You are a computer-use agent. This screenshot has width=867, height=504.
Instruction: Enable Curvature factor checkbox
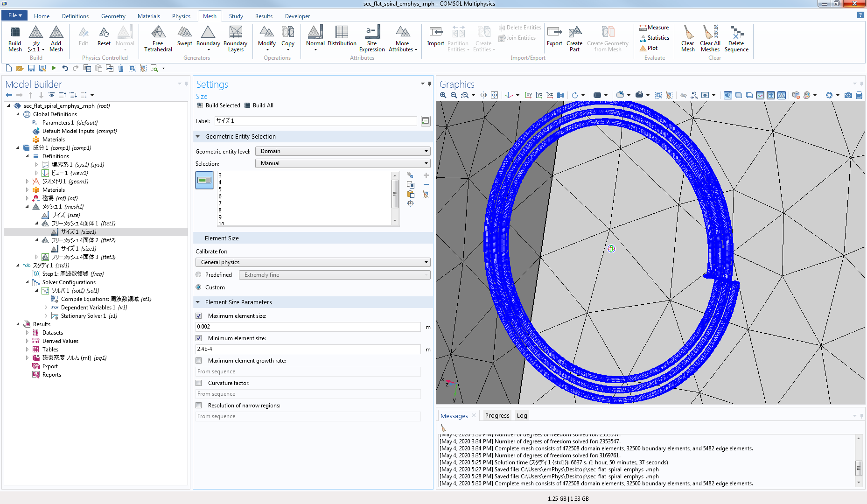point(199,383)
